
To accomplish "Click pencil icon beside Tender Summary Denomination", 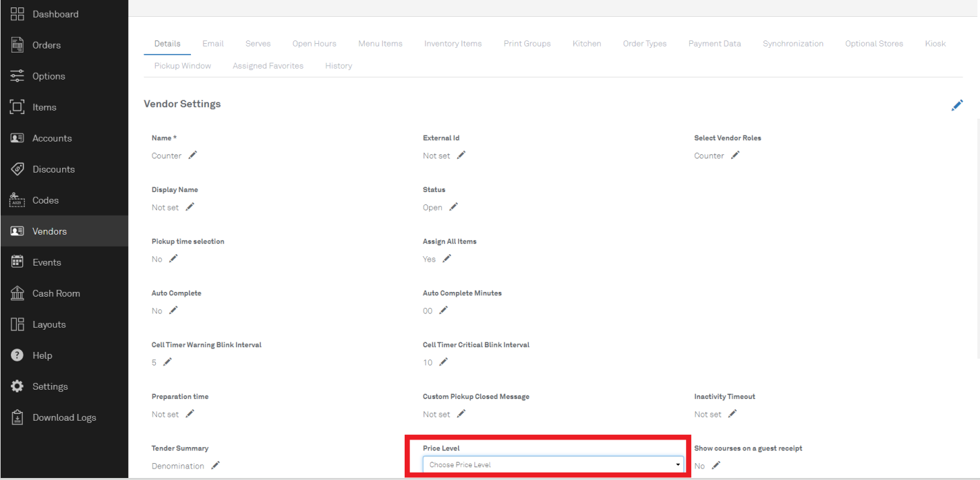I will click(x=216, y=465).
